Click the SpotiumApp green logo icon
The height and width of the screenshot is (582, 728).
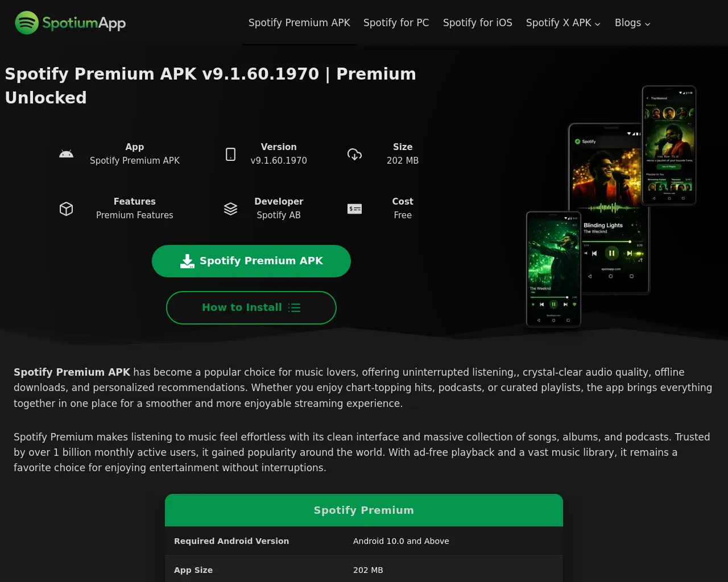pos(27,23)
